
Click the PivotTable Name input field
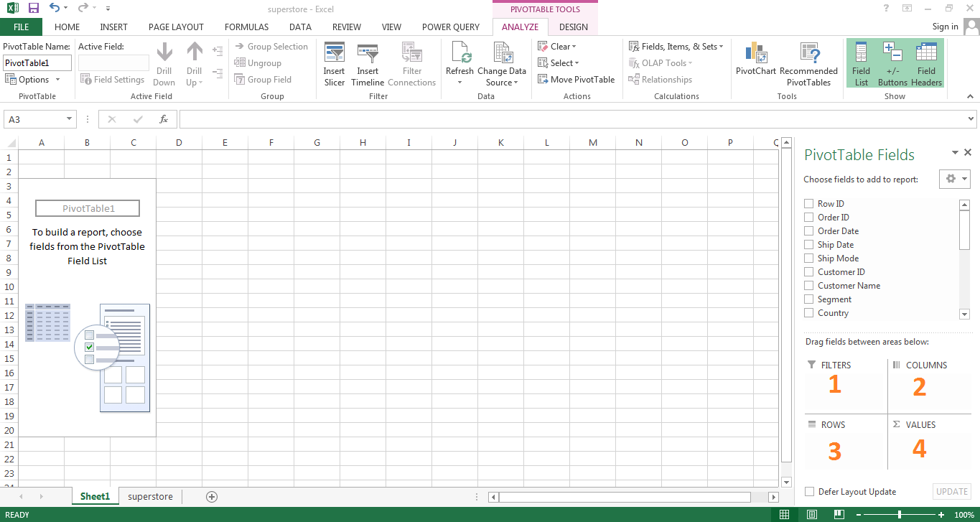pos(37,63)
